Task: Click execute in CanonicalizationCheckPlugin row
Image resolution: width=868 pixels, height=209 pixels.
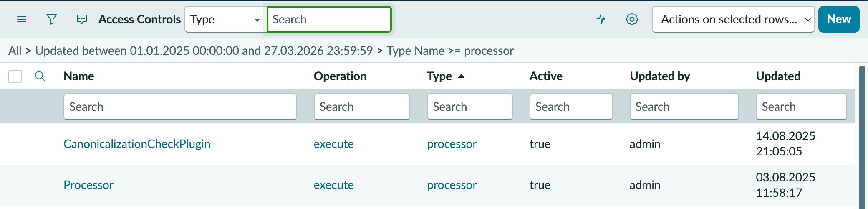Action: coord(334,144)
